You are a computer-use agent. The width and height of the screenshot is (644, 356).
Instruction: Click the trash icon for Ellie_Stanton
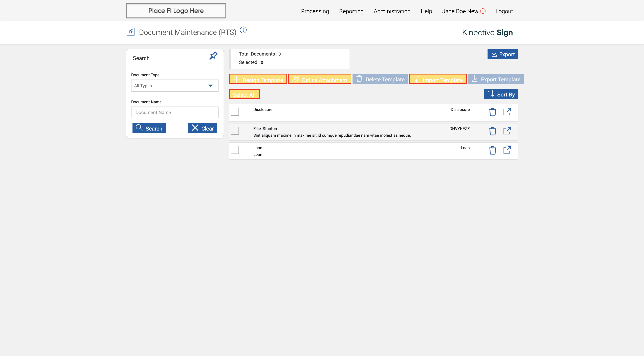(x=492, y=131)
